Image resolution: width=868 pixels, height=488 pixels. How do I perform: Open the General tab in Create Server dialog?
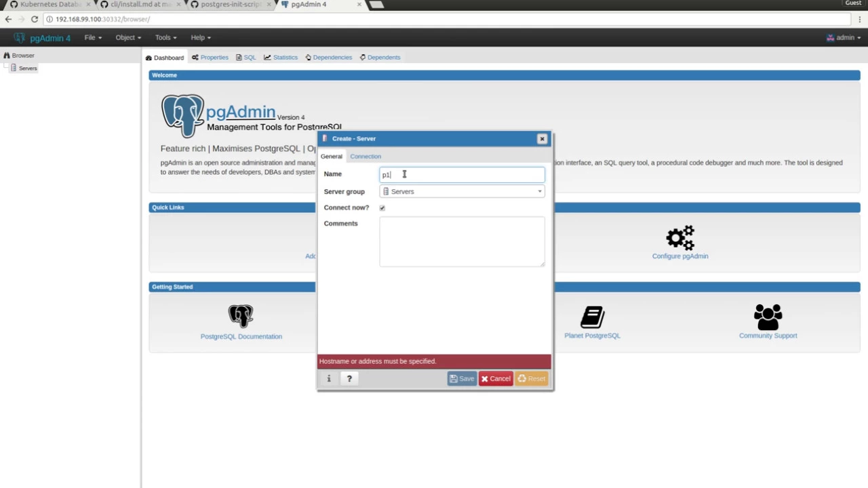tap(332, 157)
